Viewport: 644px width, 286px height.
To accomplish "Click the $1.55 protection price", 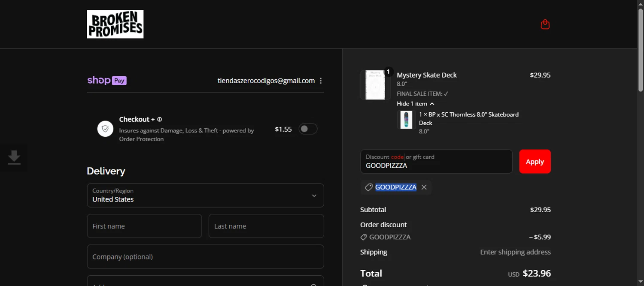I will [283, 129].
